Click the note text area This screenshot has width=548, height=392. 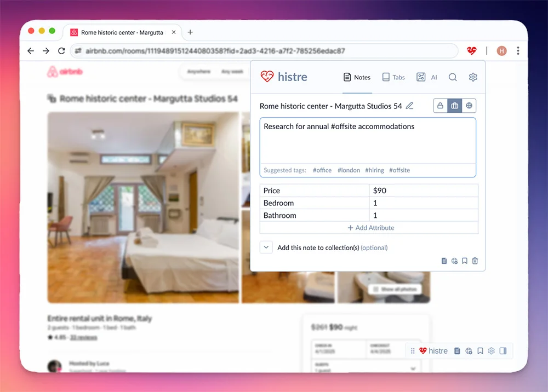point(368,141)
